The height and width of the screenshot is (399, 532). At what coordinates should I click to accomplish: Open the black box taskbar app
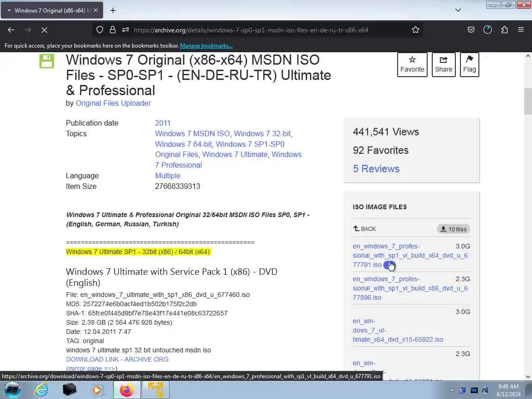(x=70, y=390)
